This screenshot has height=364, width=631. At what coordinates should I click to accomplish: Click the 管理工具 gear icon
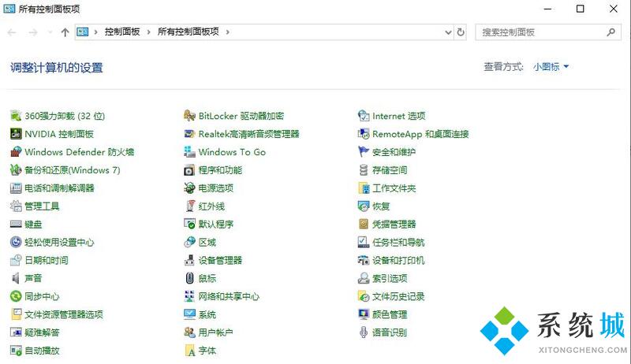click(16, 206)
